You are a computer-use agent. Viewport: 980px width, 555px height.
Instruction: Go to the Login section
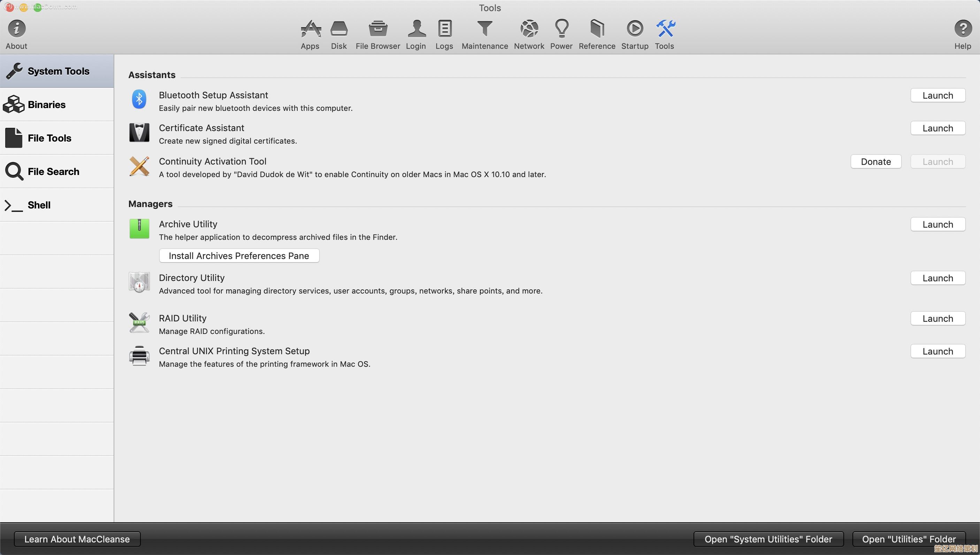tap(416, 29)
